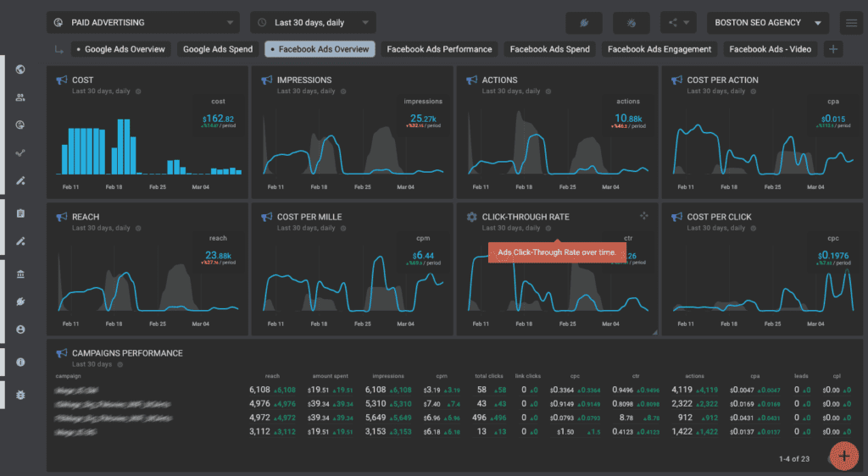Expand the PAID ADVERTISING dashboard dropdown
868x476 pixels.
tap(142, 23)
